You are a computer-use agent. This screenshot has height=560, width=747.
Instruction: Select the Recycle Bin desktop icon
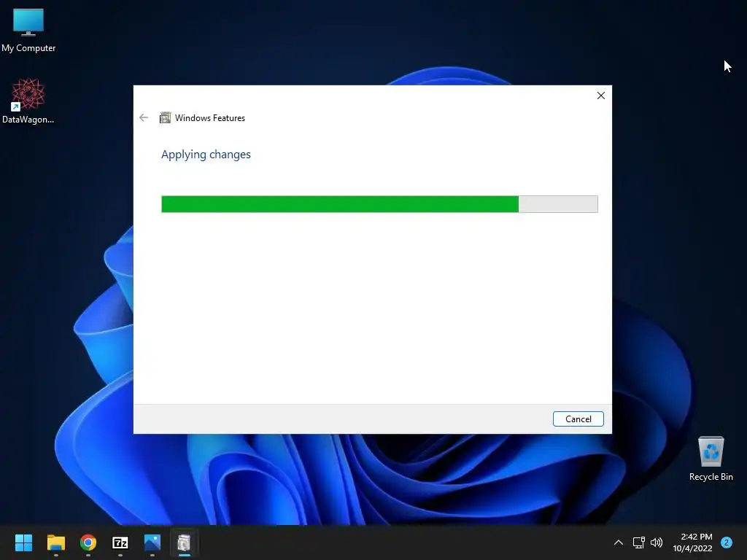(711, 459)
